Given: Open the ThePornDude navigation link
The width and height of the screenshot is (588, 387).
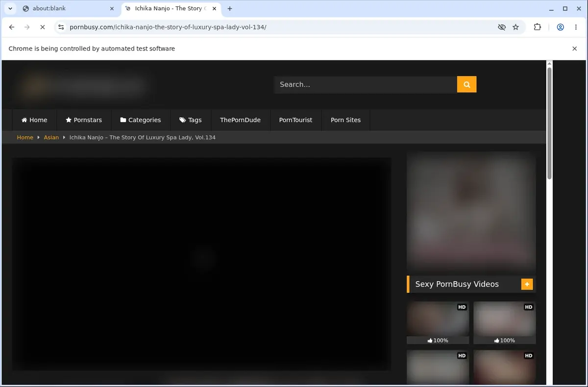Looking at the screenshot, I should [x=241, y=120].
